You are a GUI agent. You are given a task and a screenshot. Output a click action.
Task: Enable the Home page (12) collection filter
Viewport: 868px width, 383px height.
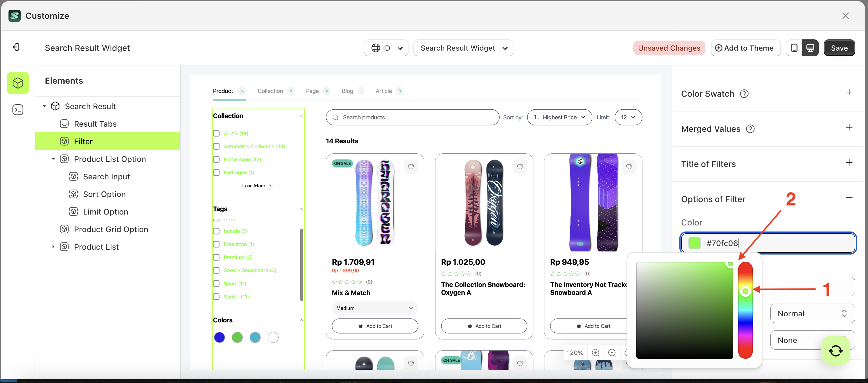[216, 159]
